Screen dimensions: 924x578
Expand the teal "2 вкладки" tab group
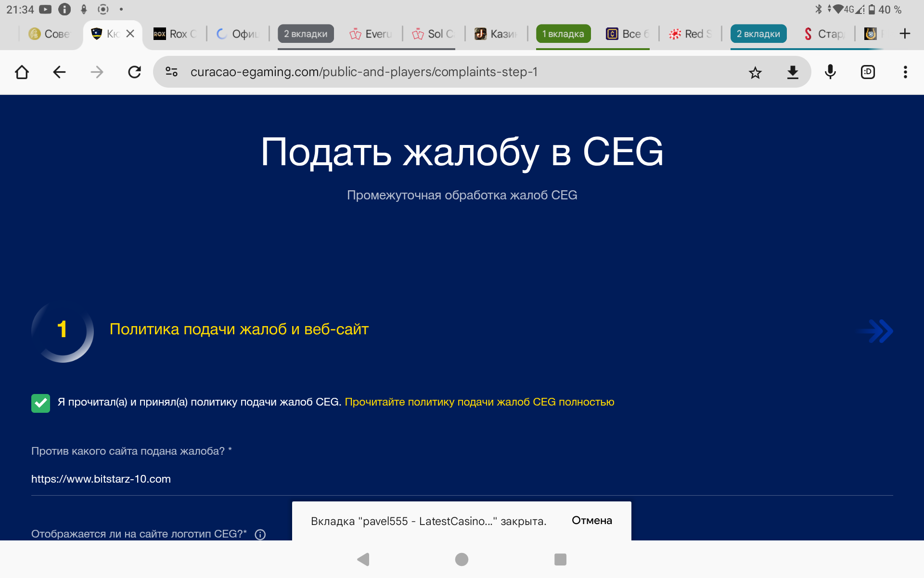[x=758, y=34]
